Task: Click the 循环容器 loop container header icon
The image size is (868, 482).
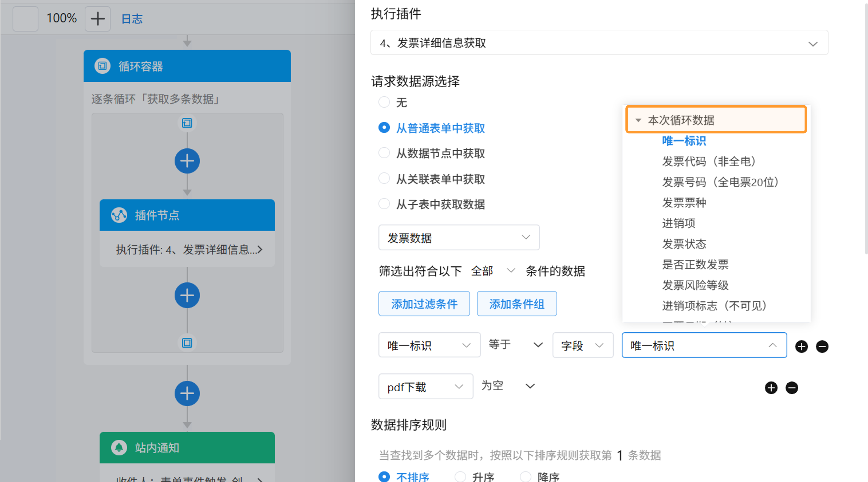Action: pyautogui.click(x=102, y=66)
